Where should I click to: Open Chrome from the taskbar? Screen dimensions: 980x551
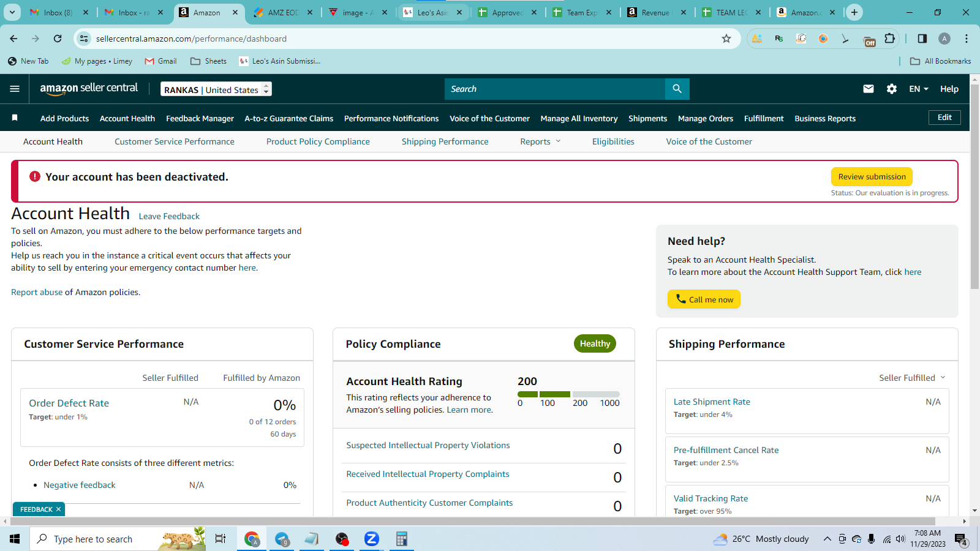click(252, 539)
